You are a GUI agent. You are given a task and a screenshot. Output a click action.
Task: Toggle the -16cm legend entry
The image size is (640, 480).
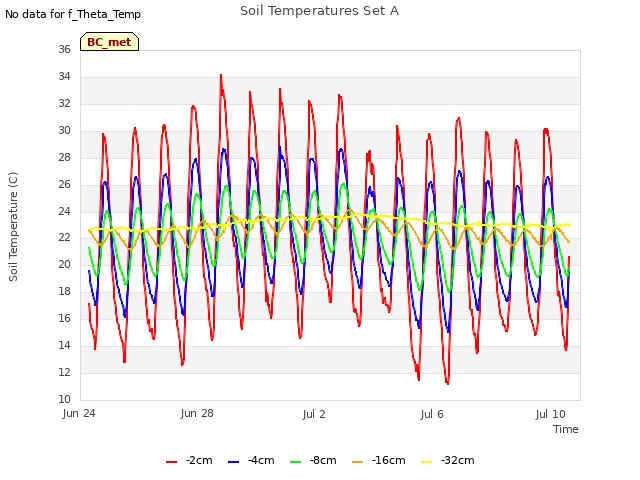pyautogui.click(x=379, y=460)
